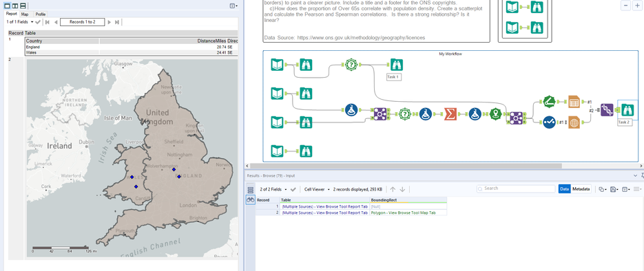Switch Results view to Metadata
The image size is (644, 271).
pyautogui.click(x=581, y=189)
